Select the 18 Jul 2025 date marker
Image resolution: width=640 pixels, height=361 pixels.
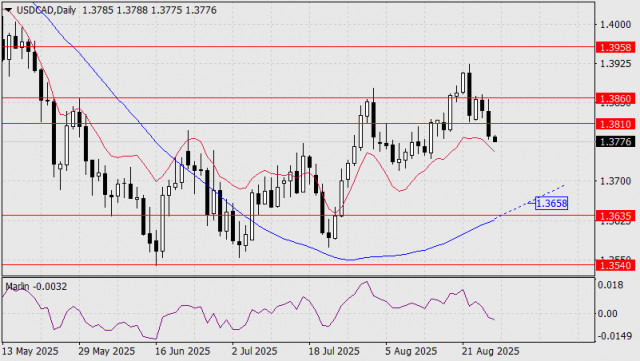334,351
